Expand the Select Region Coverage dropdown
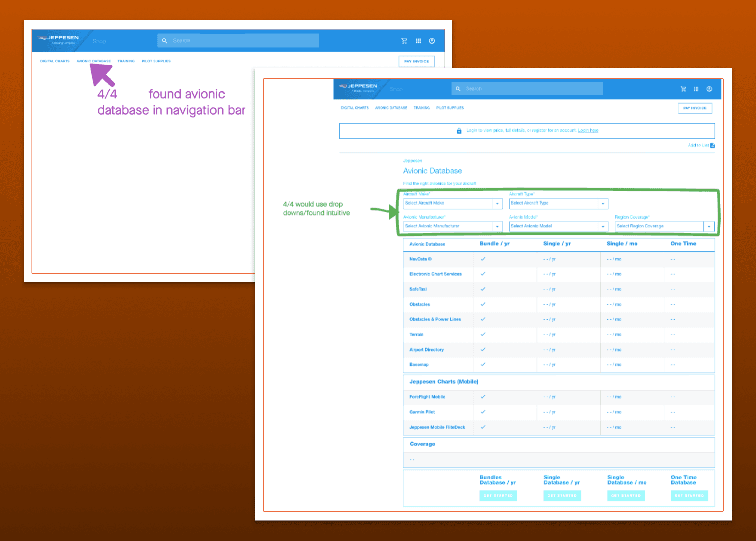Viewport: 756px width, 541px height. click(709, 227)
